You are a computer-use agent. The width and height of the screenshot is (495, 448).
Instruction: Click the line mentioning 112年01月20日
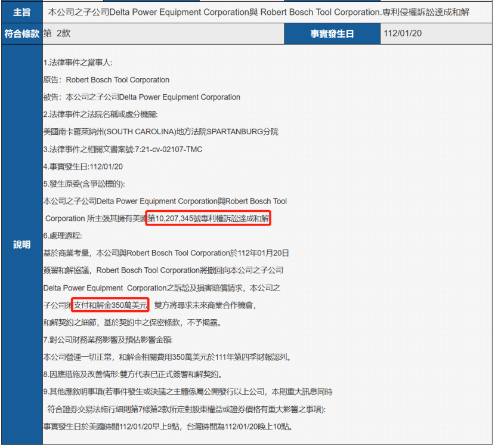[166, 253]
